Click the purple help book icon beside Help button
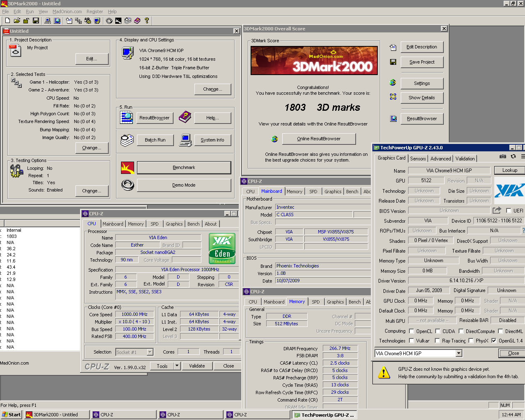This screenshot has width=525, height=420. [185, 117]
